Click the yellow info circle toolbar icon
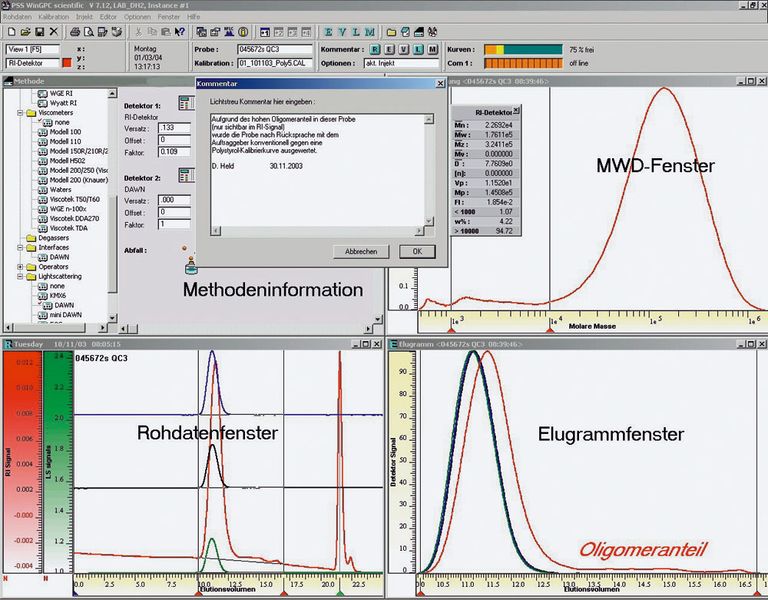Viewport: 768px width, 600px height. point(243,32)
